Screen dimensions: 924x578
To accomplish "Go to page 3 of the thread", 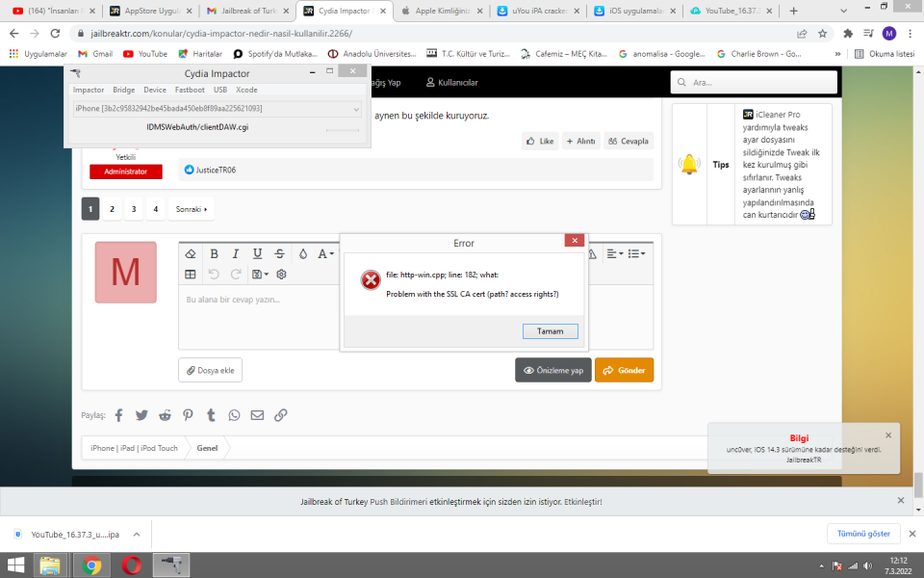I will coord(134,209).
